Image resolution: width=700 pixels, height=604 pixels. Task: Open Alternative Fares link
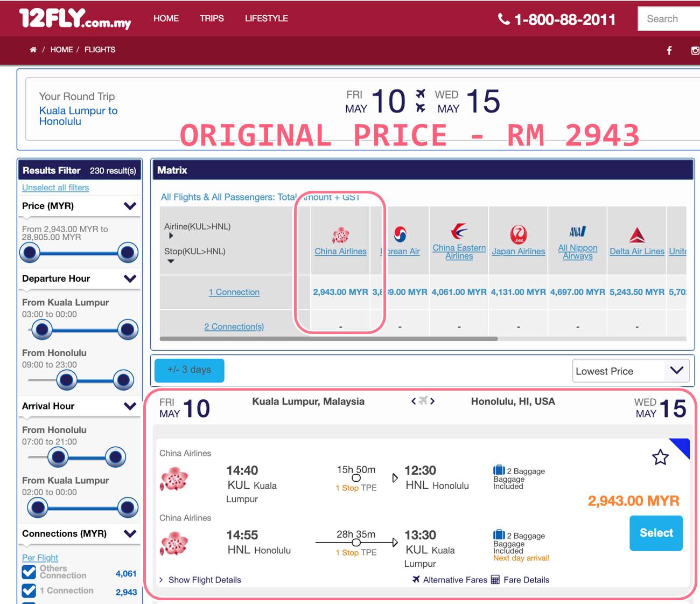455,580
